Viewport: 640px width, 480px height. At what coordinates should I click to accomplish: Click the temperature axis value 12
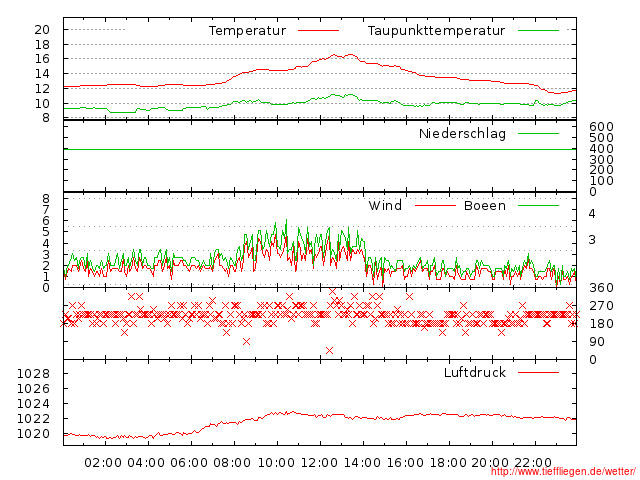42,89
